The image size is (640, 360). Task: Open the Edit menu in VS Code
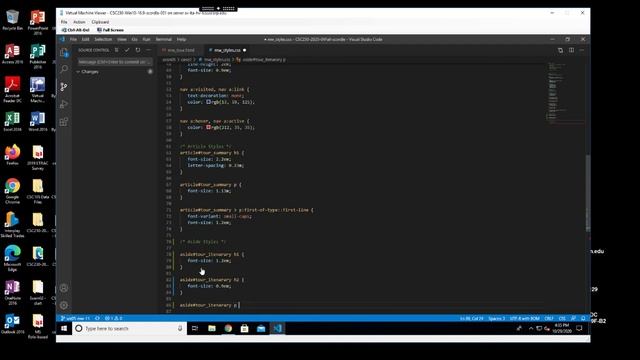85,40
